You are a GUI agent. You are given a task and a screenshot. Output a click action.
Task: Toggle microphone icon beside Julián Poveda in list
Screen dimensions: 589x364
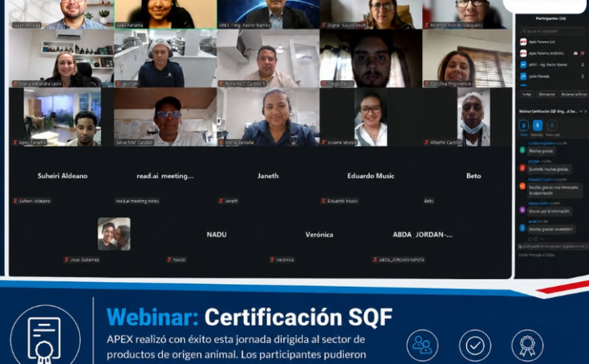pos(583,76)
